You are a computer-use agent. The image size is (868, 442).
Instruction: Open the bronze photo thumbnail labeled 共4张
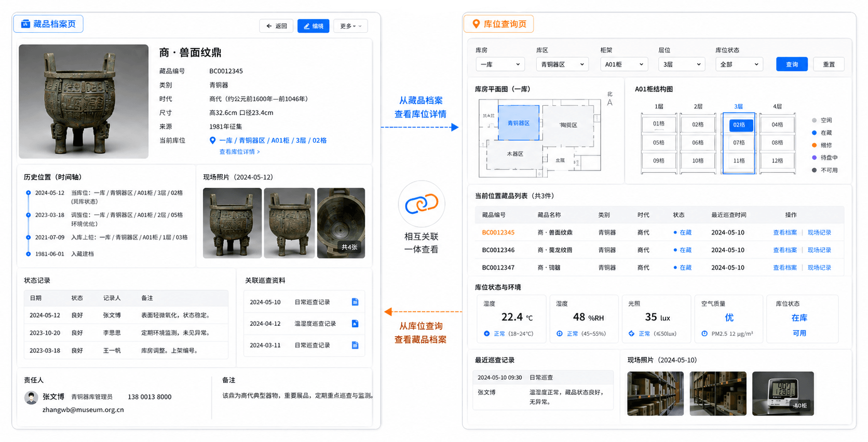pos(341,223)
